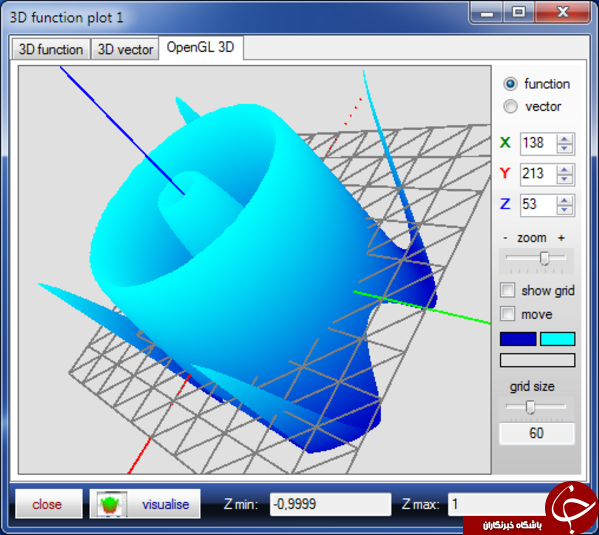Click the zoom slider handle
599x535 pixels.
point(544,258)
